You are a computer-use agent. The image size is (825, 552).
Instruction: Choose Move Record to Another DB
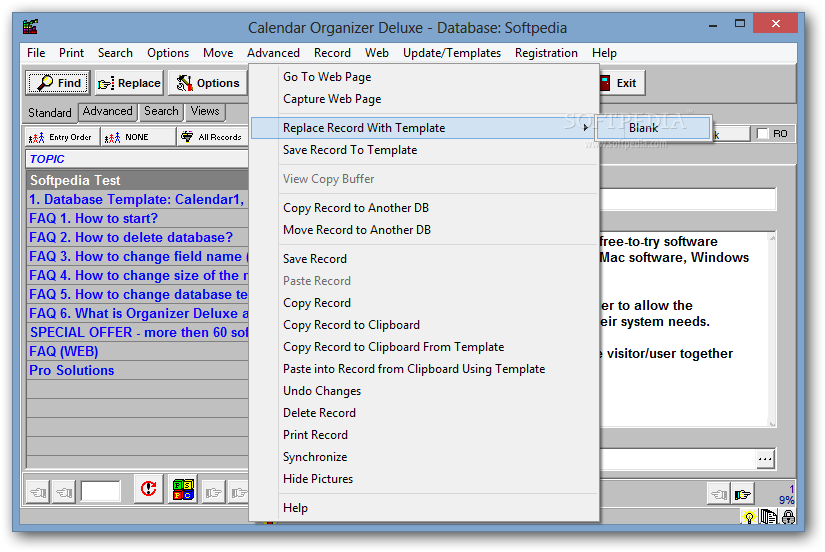click(x=424, y=230)
